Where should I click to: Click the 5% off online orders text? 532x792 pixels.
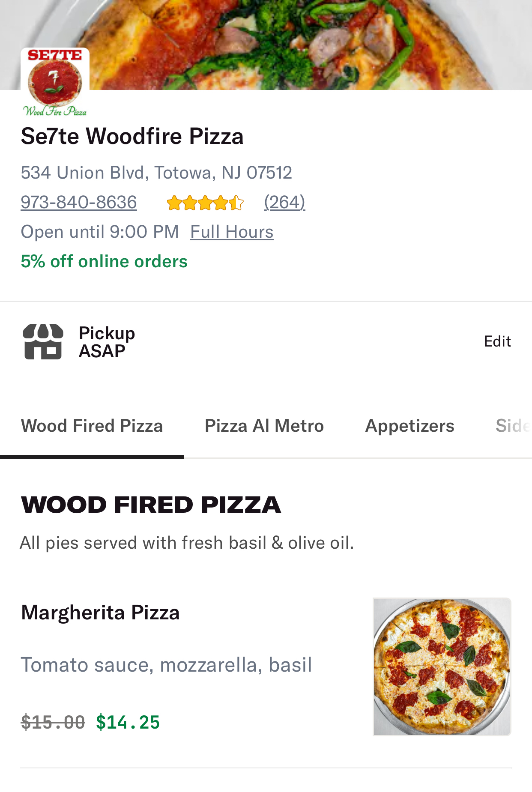(x=104, y=261)
